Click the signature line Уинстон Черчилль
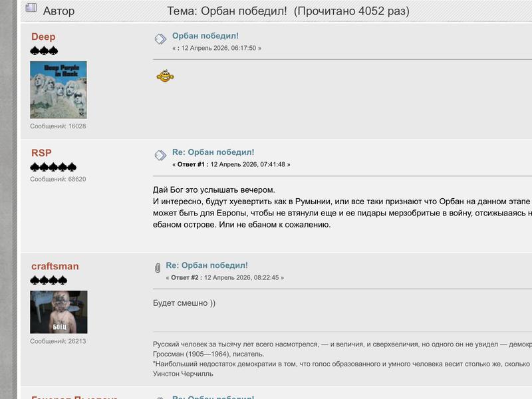The width and height of the screenshot is (532, 399). (x=183, y=374)
